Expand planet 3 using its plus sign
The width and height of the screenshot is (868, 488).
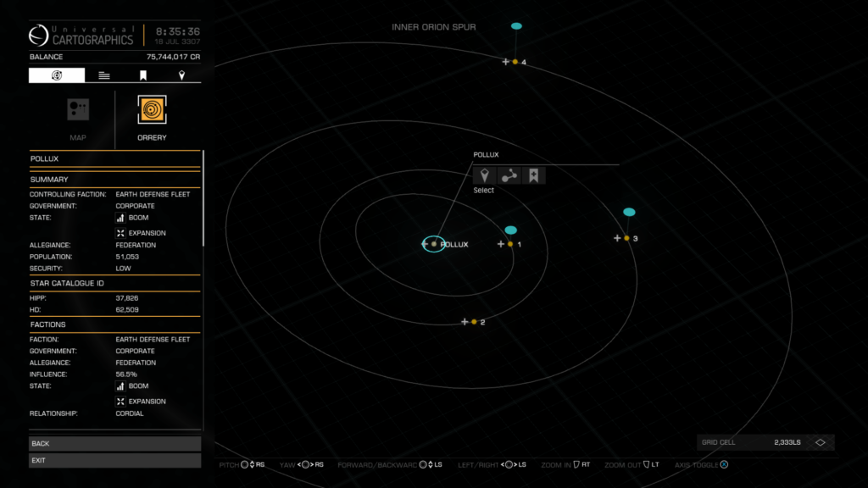click(x=617, y=238)
